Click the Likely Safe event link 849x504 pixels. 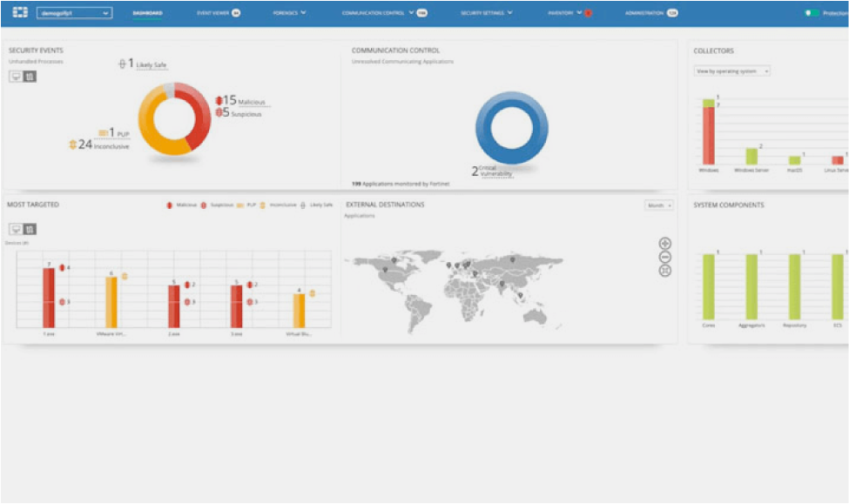(x=151, y=65)
